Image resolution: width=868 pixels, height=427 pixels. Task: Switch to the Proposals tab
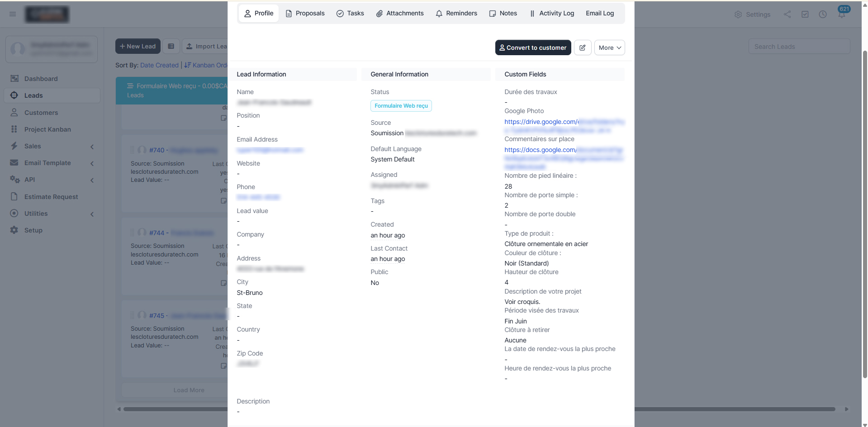(x=305, y=13)
